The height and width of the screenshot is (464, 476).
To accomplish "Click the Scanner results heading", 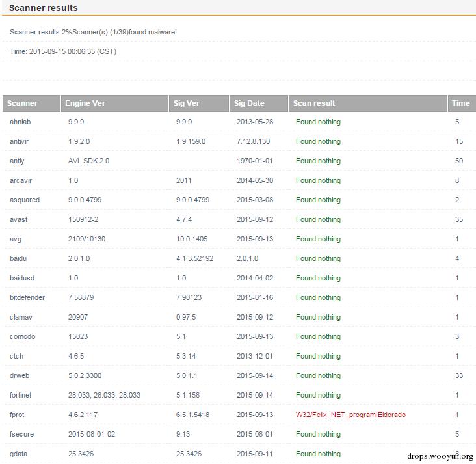I will tap(43, 8).
